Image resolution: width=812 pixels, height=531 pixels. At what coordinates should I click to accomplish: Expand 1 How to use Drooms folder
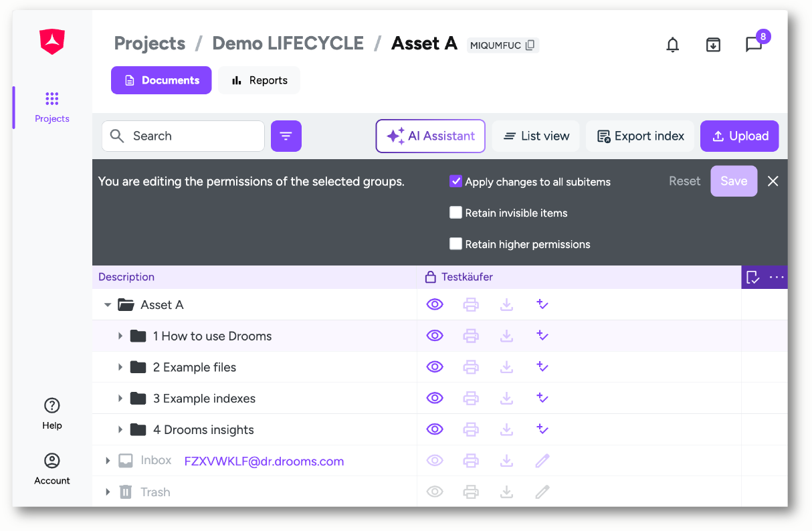click(120, 336)
